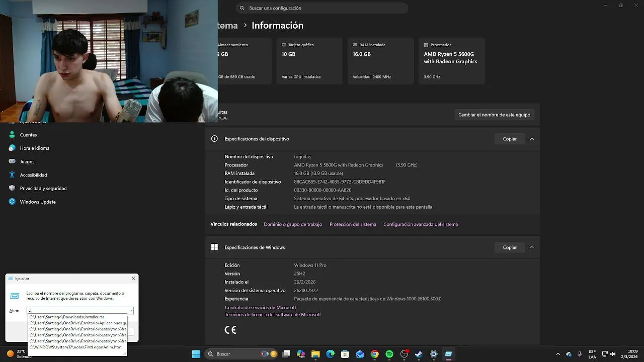Open Términos de licencia del software

(x=273, y=315)
